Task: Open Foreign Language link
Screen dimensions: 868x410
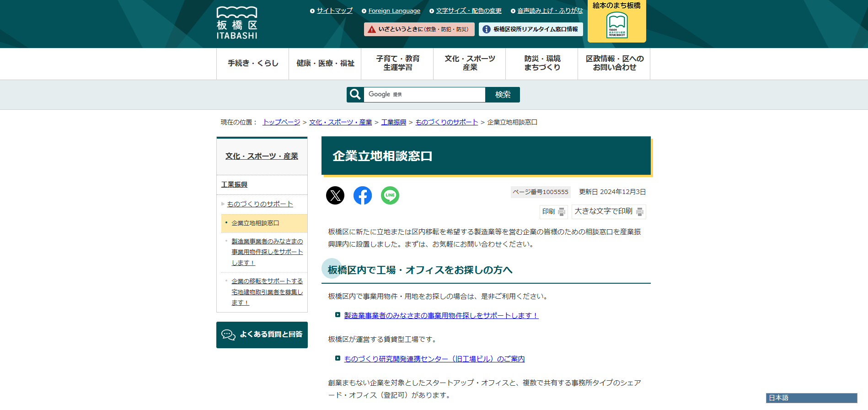Action: click(394, 11)
